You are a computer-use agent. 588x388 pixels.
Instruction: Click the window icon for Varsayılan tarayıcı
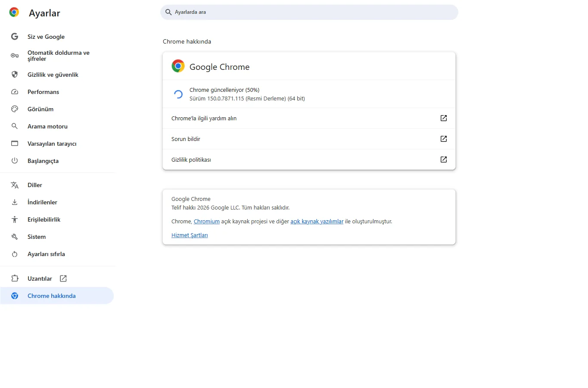(15, 144)
